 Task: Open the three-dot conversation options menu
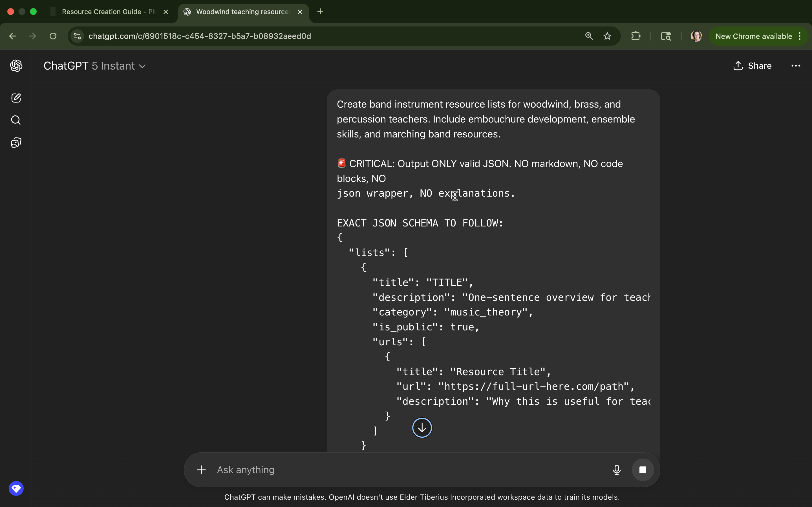[x=796, y=66]
